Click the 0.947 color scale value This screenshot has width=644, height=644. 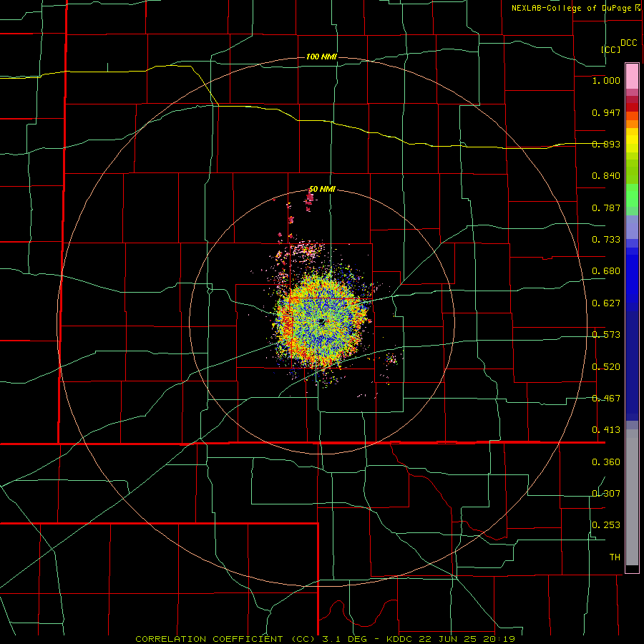(606, 112)
